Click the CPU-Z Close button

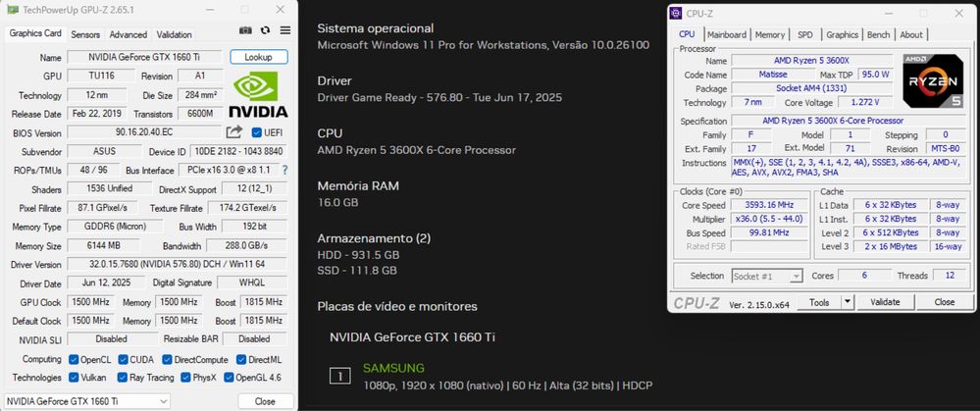945,302
